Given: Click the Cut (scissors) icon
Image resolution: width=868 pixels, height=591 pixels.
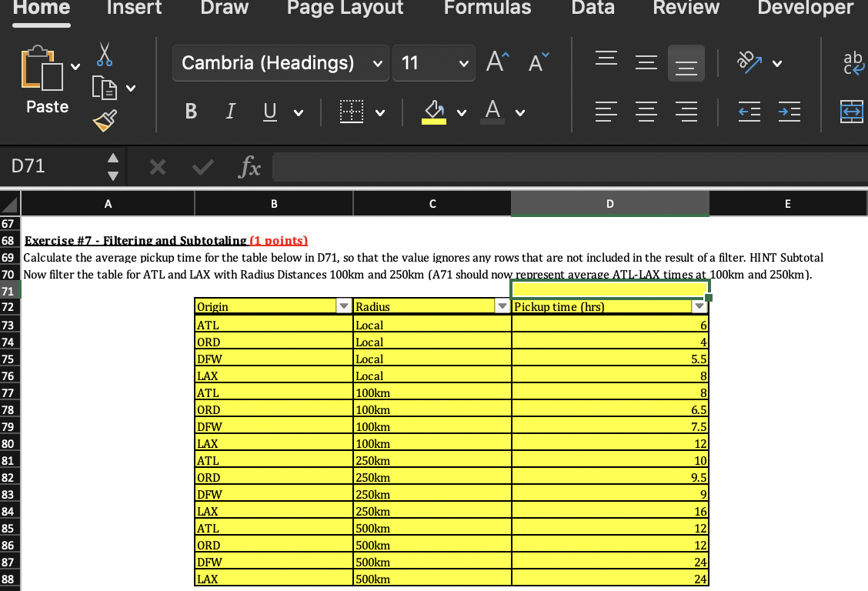Looking at the screenshot, I should click(103, 54).
